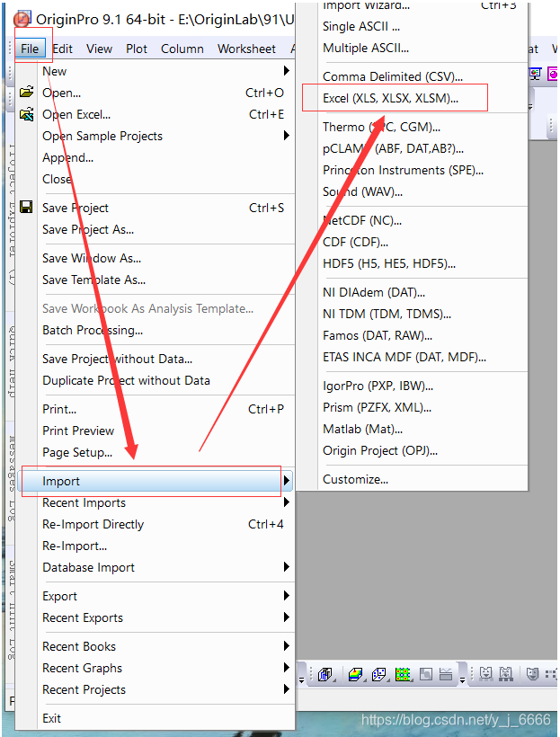Screen dimensions: 560x737
Task: Choose Origin Project (OPJ) import
Action: 380,451
